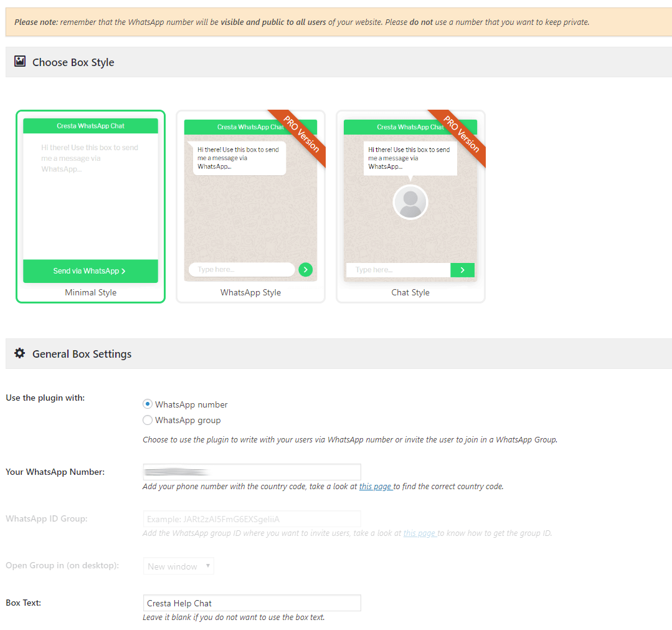672x630 pixels.
Task: Select the WhatsApp number radio button
Action: point(148,404)
